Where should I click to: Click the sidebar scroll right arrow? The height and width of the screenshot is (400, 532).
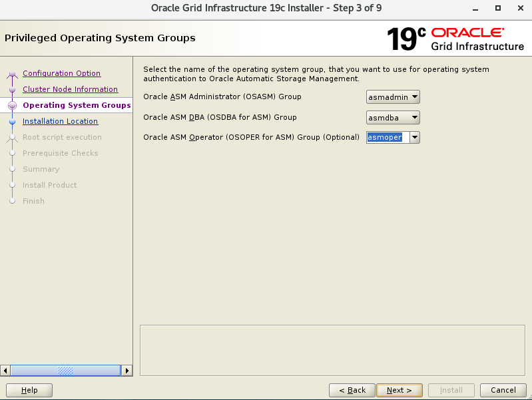pos(127,371)
